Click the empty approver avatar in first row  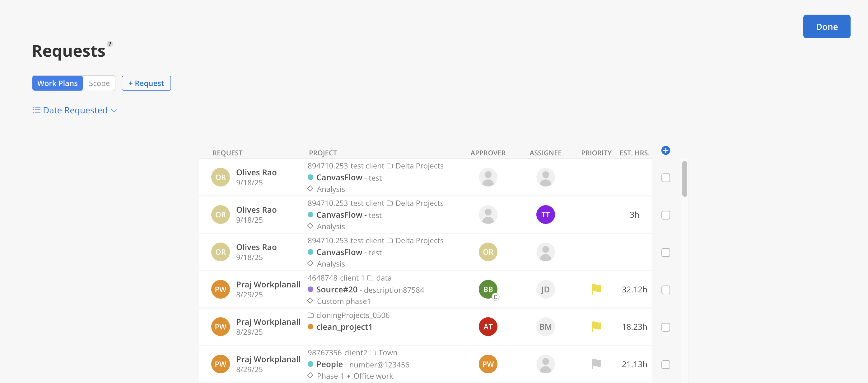(x=488, y=177)
